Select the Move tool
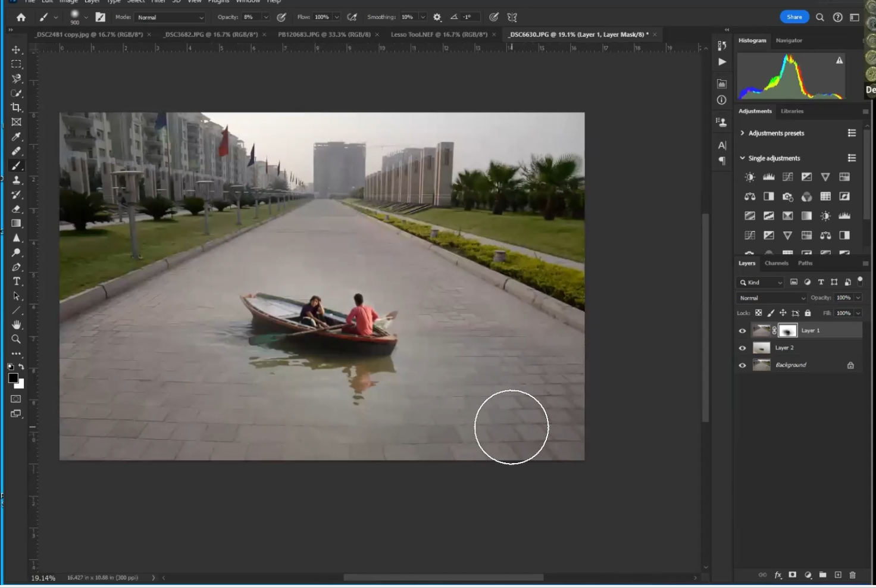 coord(16,50)
